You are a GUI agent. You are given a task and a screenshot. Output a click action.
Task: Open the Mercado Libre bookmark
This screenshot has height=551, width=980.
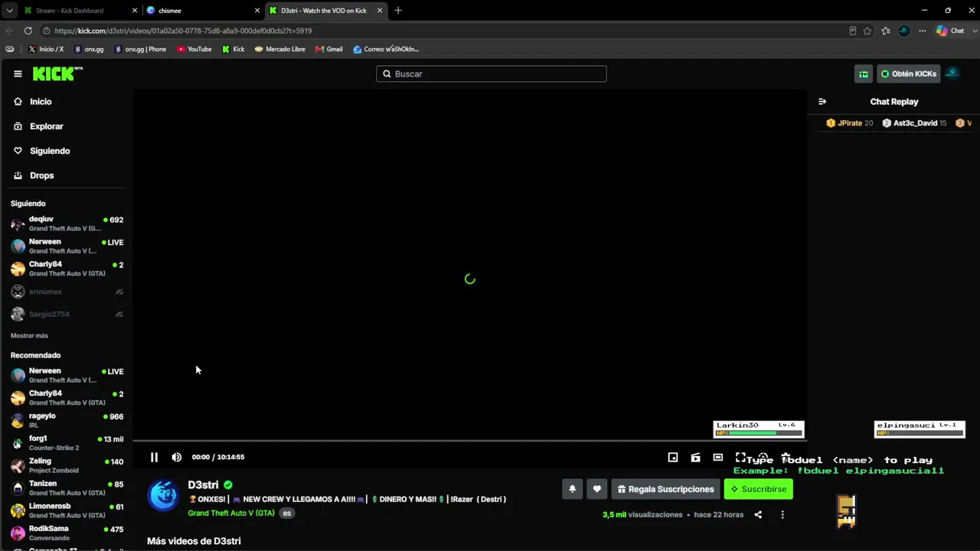click(x=280, y=49)
